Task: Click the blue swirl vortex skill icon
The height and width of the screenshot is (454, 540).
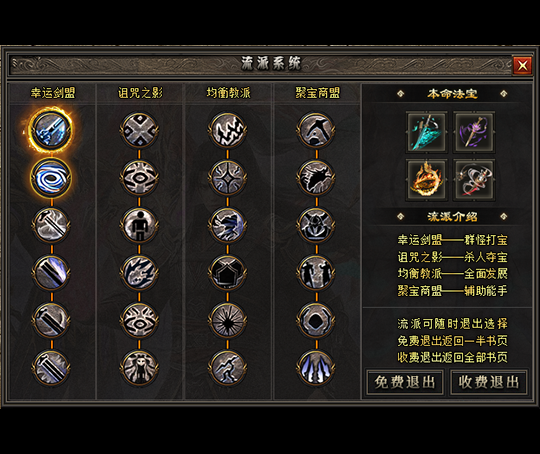Action: pos(51,178)
